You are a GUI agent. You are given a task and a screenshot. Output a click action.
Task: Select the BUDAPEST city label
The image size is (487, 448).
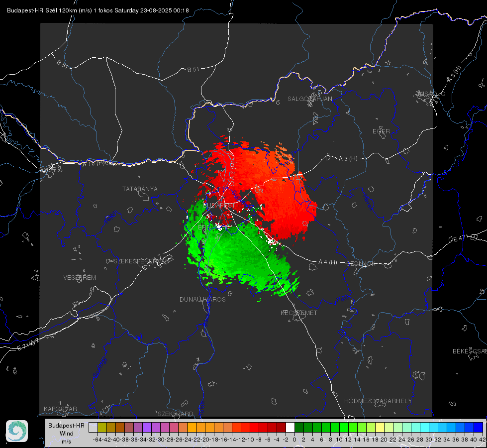pyautogui.click(x=219, y=206)
